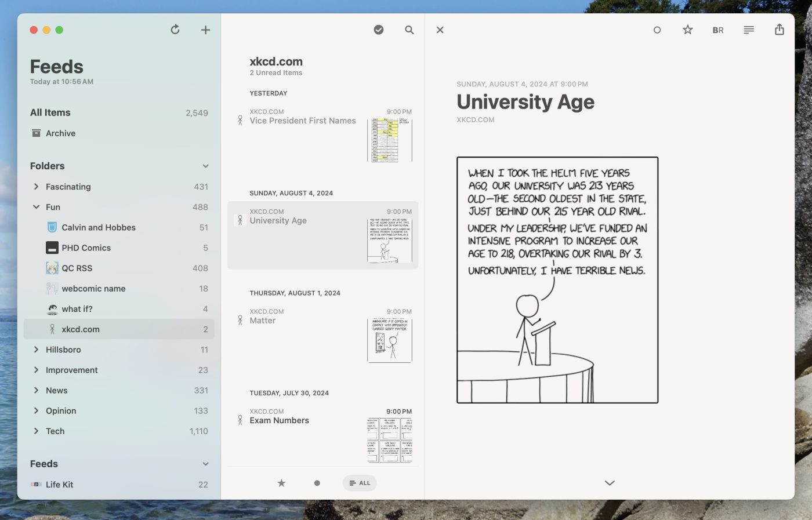Viewport: 812px width, 520px height.
Task: Select the News folder name
Action: [x=57, y=390]
